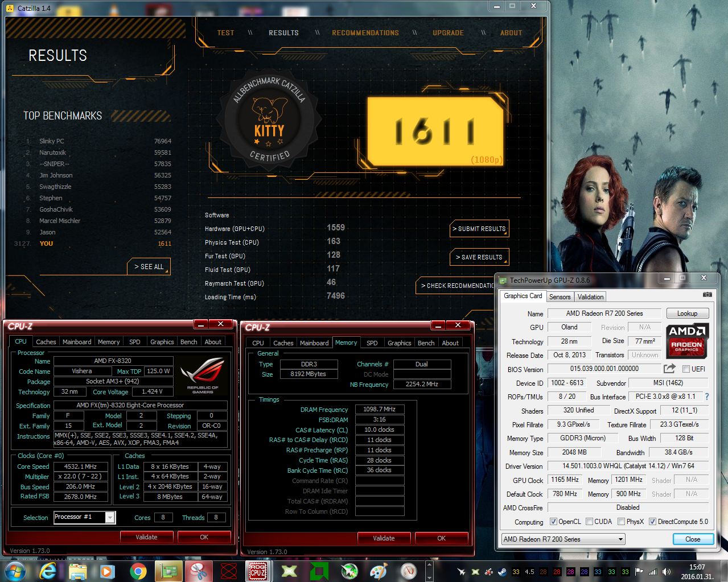
Task: Open the SPD tab in CPU-Z memory window
Action: click(x=372, y=343)
